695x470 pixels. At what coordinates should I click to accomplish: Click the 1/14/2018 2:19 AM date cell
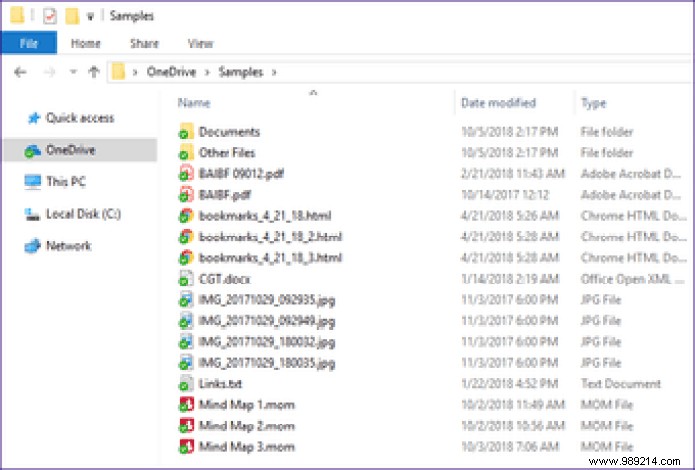510,279
